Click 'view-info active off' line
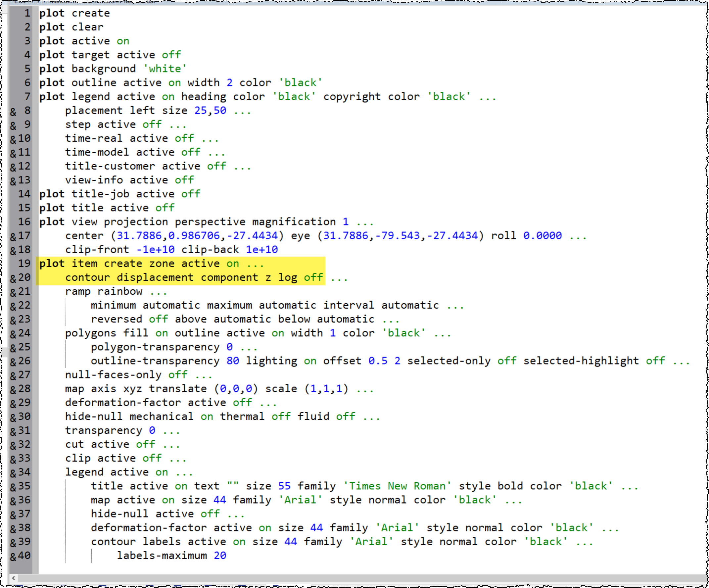 [x=130, y=180]
